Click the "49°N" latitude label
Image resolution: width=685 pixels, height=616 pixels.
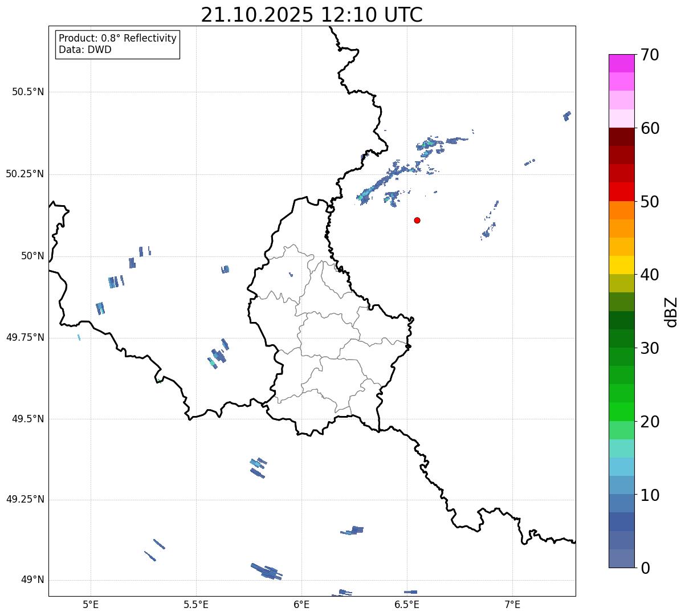(x=32, y=580)
